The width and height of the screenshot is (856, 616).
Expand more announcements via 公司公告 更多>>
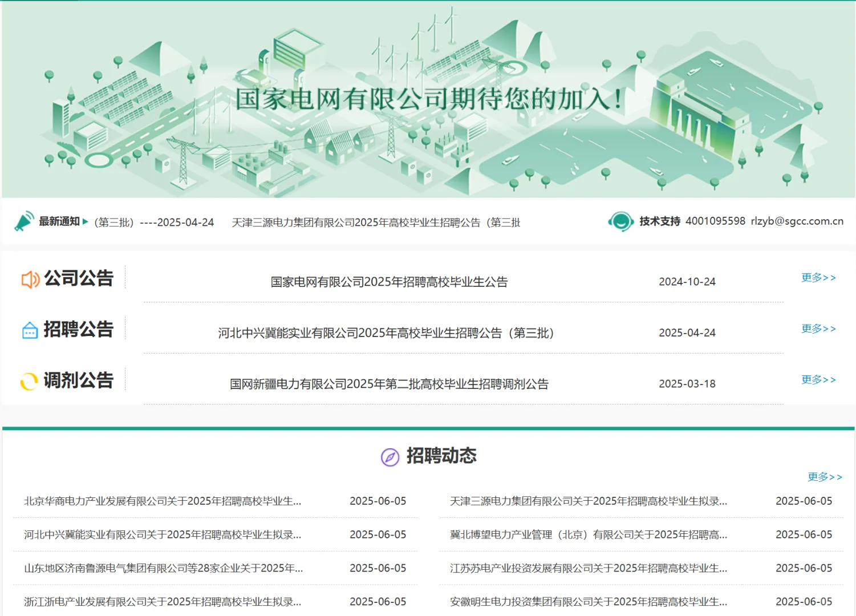point(819,278)
